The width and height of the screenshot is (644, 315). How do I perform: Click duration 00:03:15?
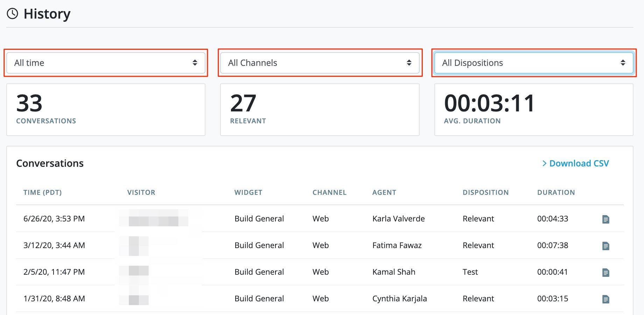point(553,299)
